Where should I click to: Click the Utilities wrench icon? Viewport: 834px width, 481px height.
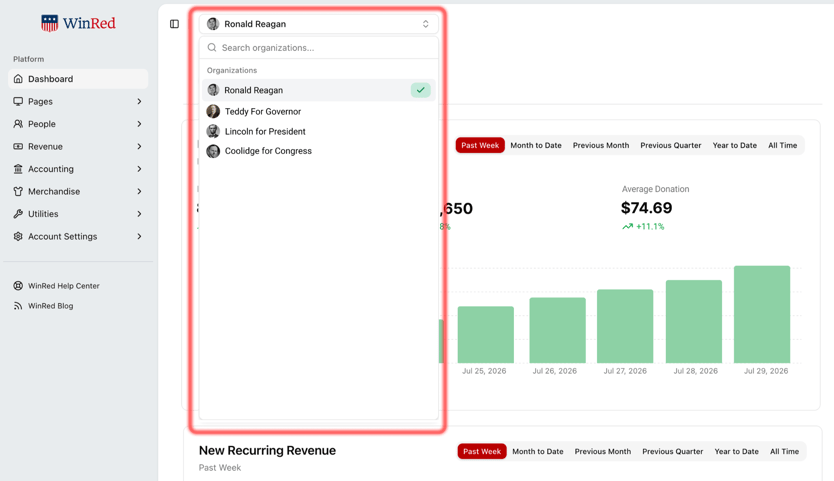tap(18, 214)
